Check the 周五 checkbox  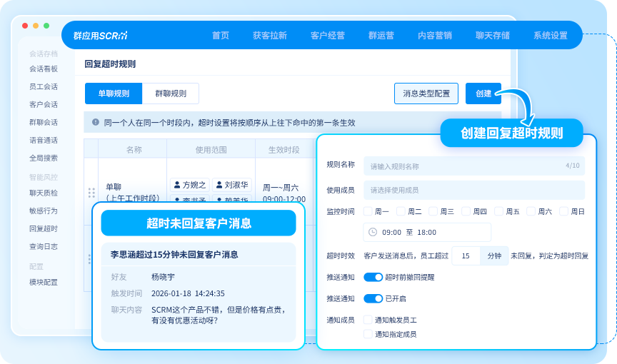coord(498,211)
